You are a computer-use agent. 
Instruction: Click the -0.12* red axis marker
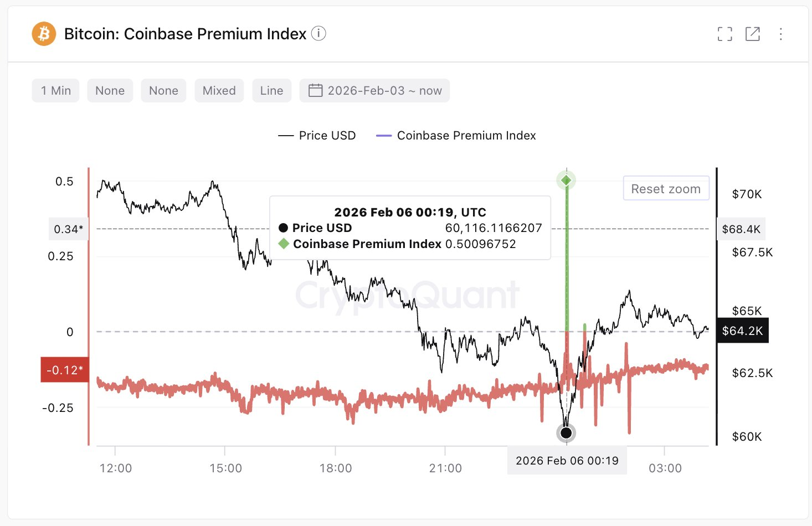coord(64,369)
